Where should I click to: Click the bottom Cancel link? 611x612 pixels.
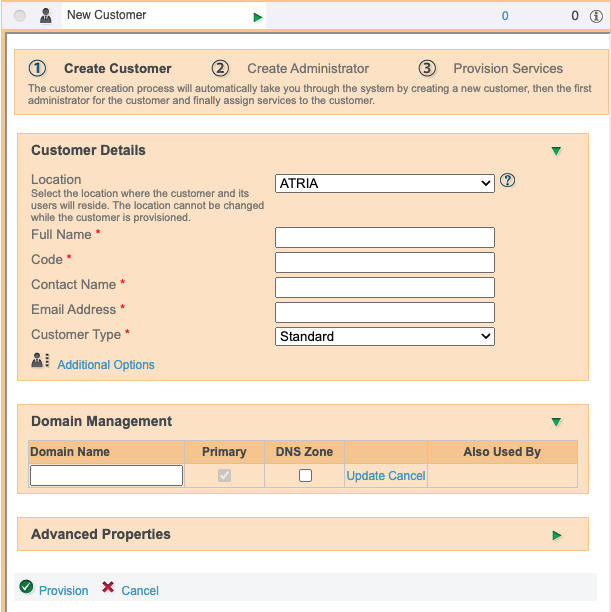click(x=140, y=591)
